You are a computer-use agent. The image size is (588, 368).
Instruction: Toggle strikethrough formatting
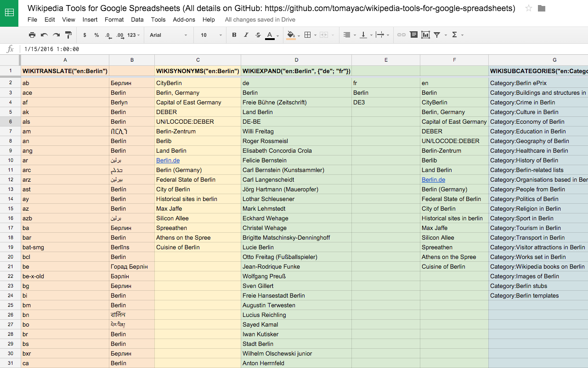pyautogui.click(x=258, y=35)
